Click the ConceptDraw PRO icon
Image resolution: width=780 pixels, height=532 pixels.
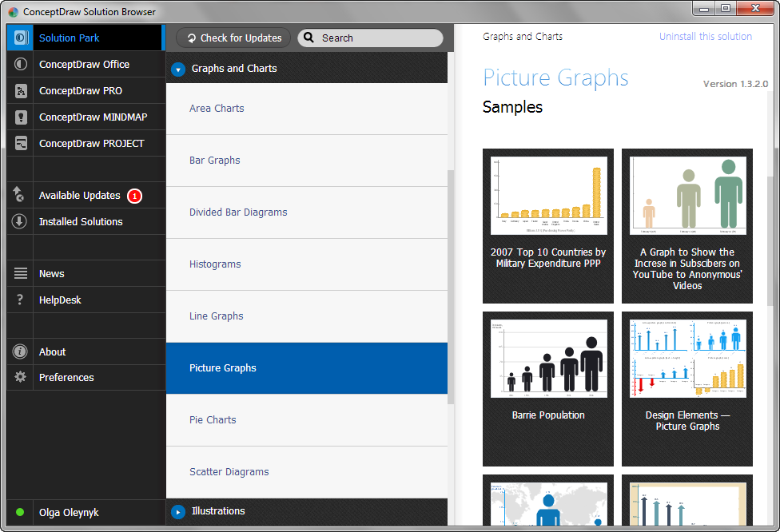point(21,90)
